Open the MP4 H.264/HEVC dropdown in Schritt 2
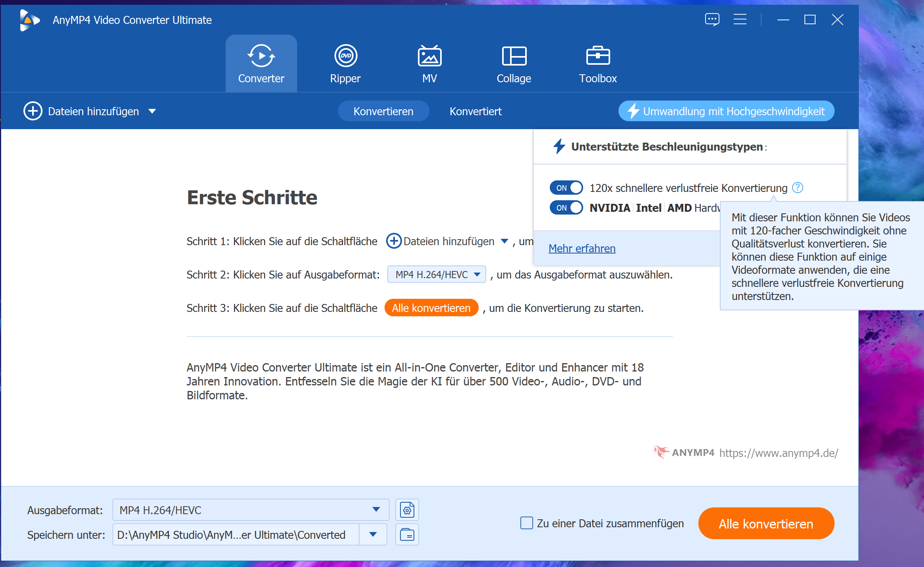 (437, 275)
